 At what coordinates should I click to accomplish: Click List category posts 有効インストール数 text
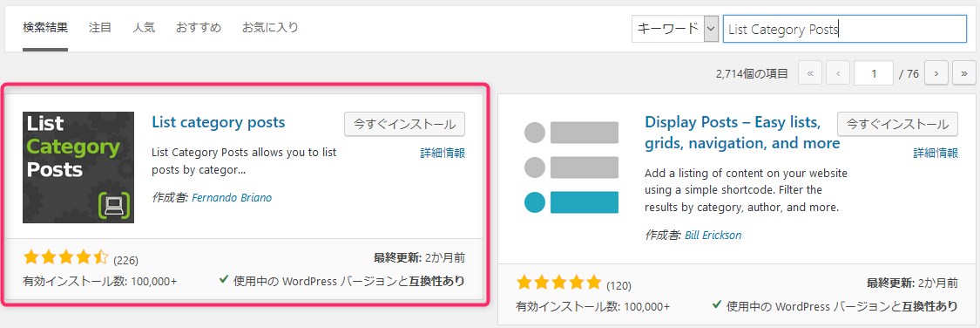(100, 281)
